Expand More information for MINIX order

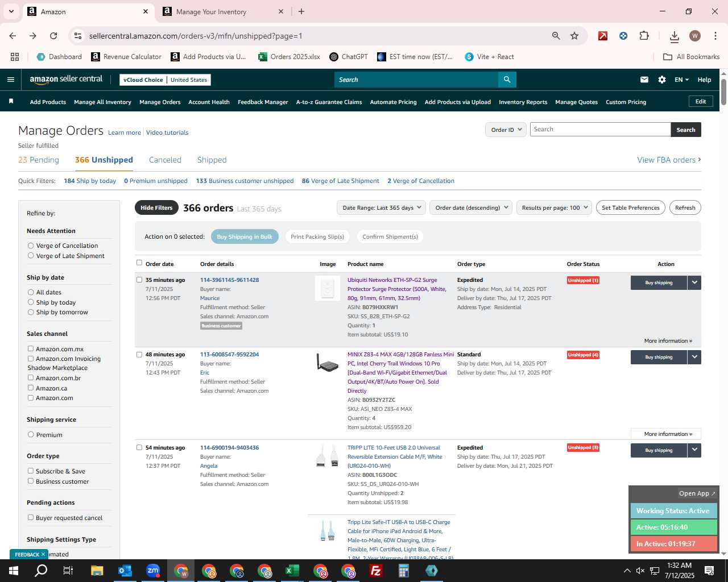666,434
